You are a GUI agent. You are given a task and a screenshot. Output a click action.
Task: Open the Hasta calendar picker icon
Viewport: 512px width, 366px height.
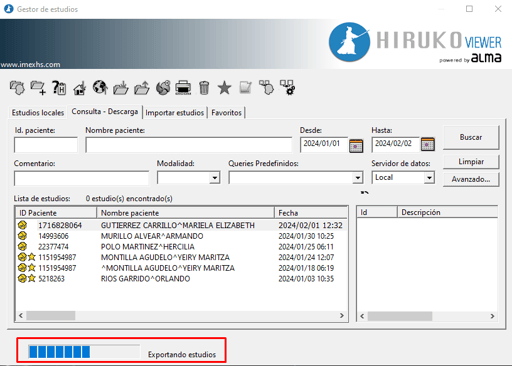[428, 144]
